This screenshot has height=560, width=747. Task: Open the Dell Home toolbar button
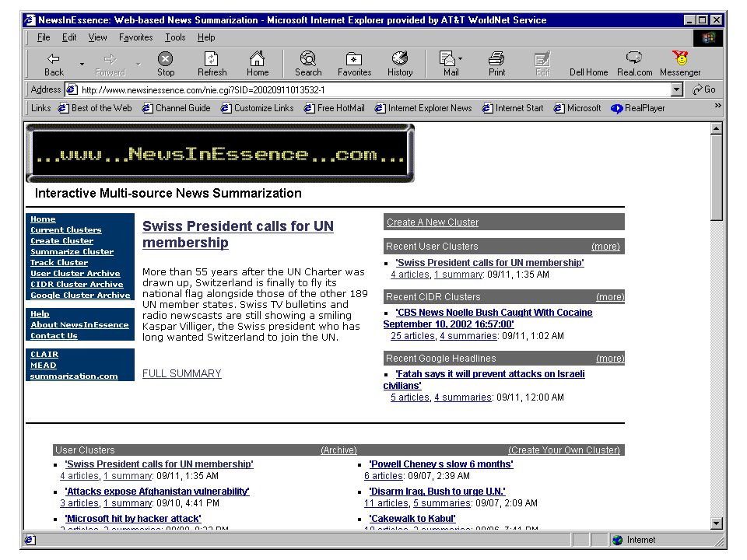point(588,72)
